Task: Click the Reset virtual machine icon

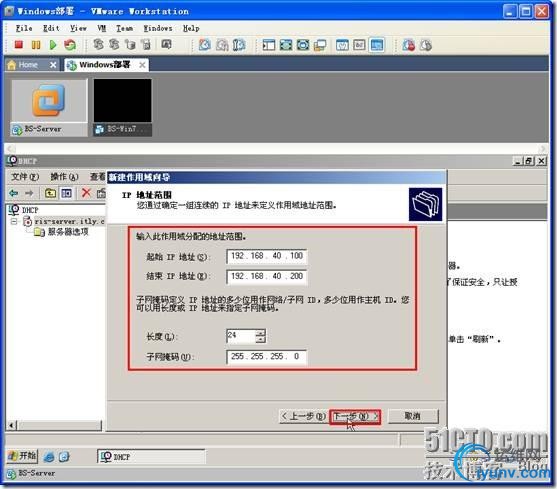Action: coord(70,45)
